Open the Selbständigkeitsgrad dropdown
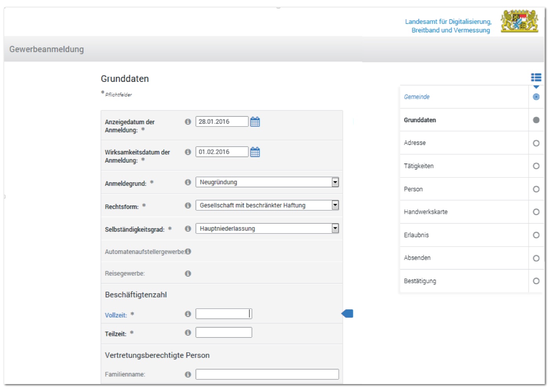 (x=335, y=229)
